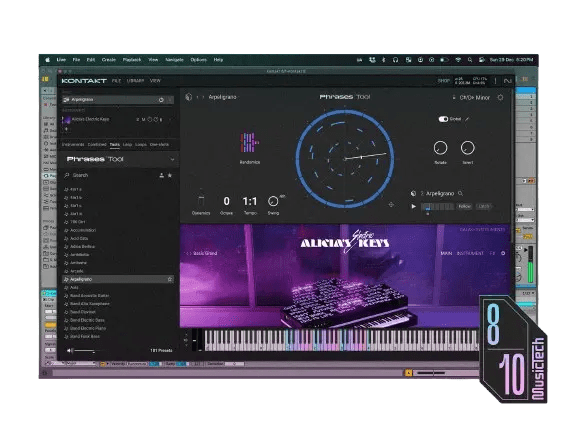Switch to the Combined browser tab
This screenshot has height=433, width=577.
[x=97, y=145]
